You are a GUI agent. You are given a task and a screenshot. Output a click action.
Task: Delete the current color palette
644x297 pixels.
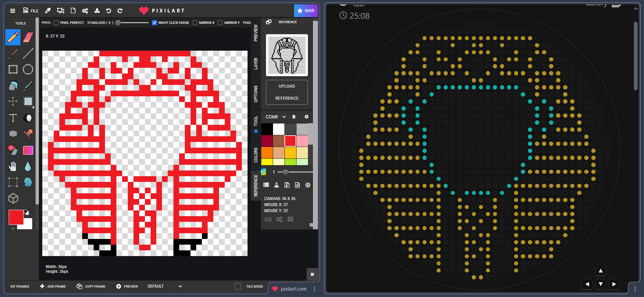pyautogui.click(x=294, y=117)
